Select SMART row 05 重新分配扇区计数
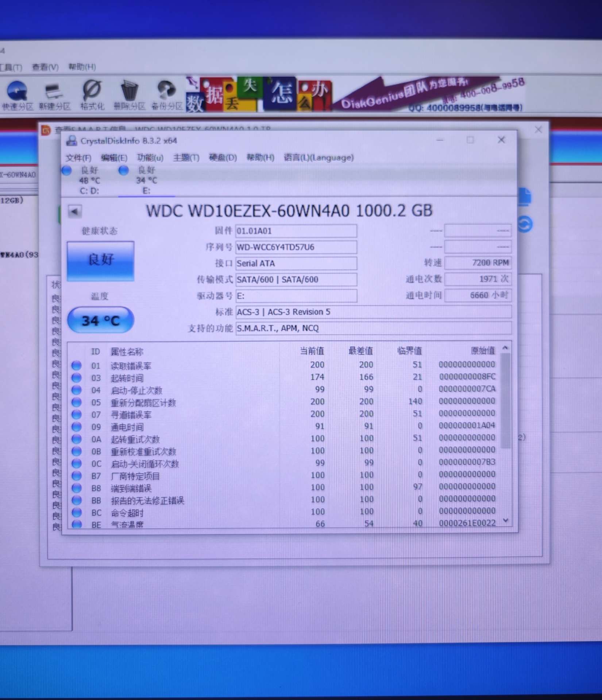Screen dimensions: 602x700 tap(284, 402)
